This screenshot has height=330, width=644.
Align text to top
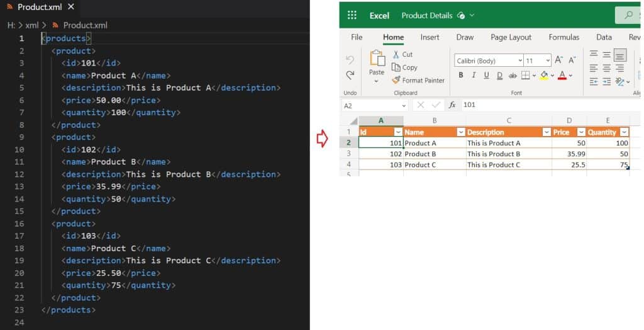pyautogui.click(x=594, y=54)
